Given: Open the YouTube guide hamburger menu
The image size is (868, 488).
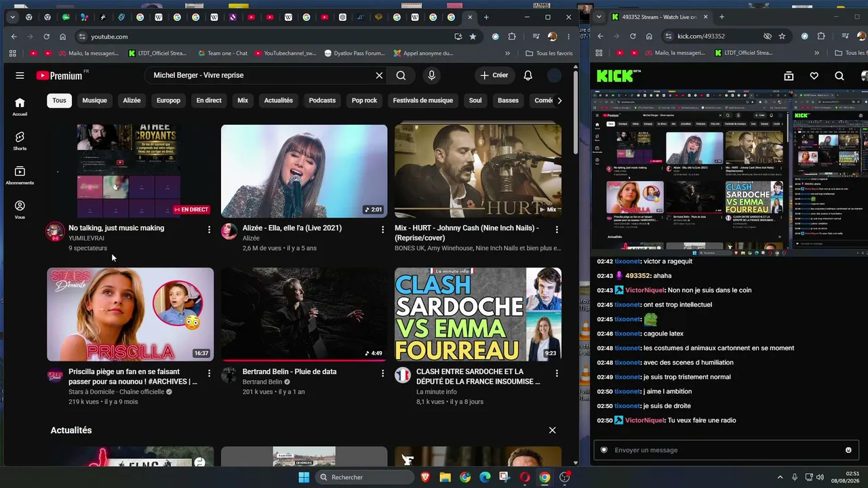Looking at the screenshot, I should (x=20, y=75).
